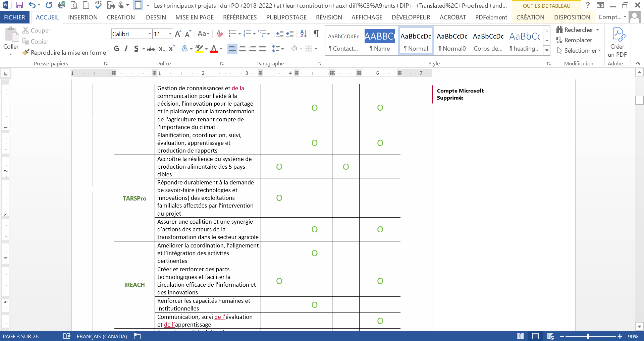The height and width of the screenshot is (341, 644).
Task: Switch to INSERTION tab
Action: pyautogui.click(x=83, y=17)
